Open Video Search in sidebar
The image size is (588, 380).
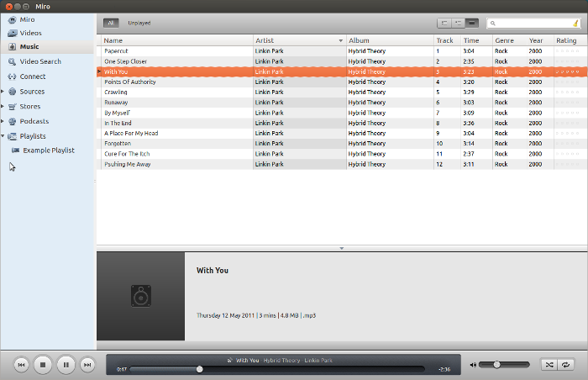[x=39, y=61]
